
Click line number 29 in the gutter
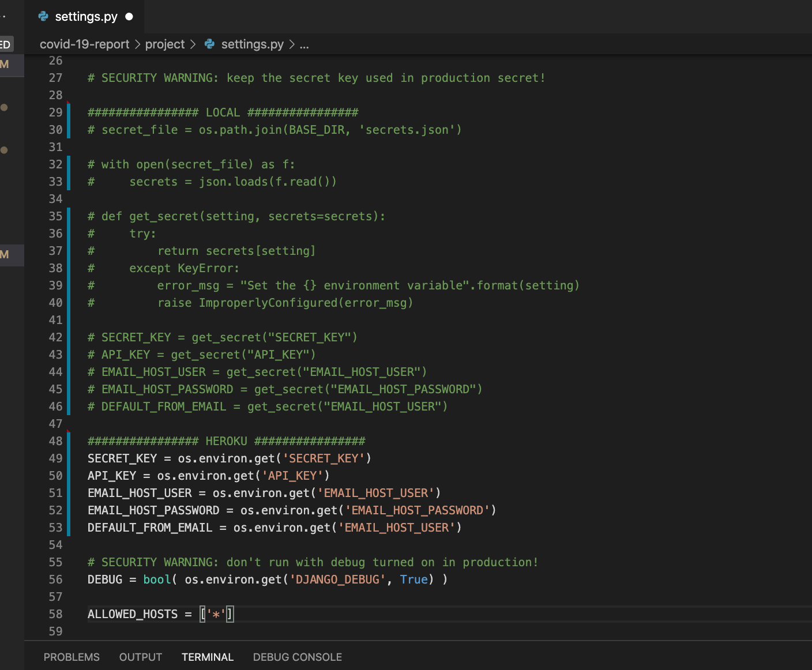click(56, 112)
